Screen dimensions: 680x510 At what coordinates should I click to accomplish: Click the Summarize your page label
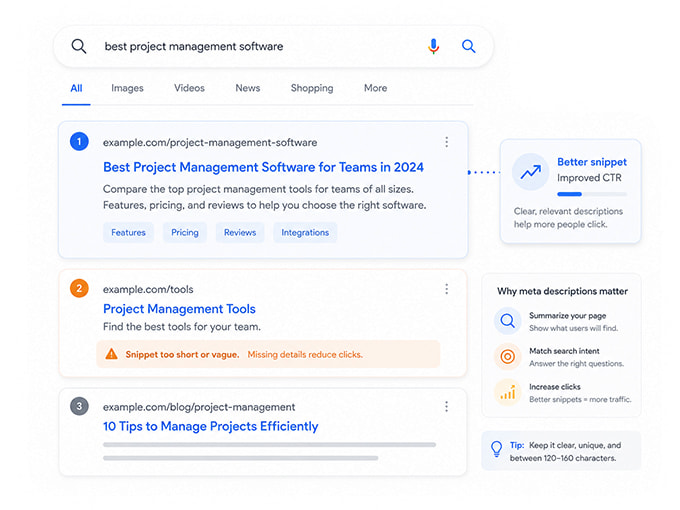[567, 316]
